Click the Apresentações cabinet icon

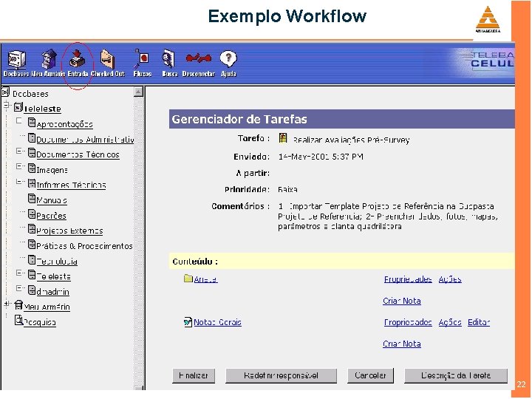pos(32,123)
